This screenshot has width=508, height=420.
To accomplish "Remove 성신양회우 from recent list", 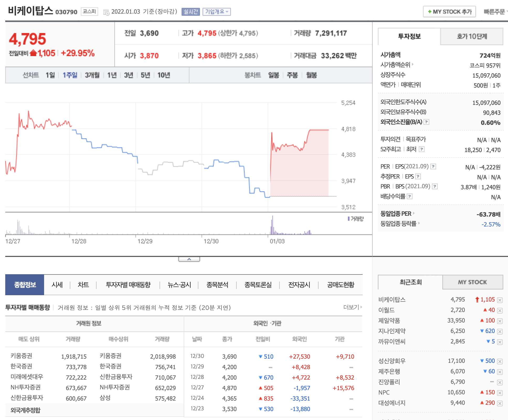I will tap(500, 361).
